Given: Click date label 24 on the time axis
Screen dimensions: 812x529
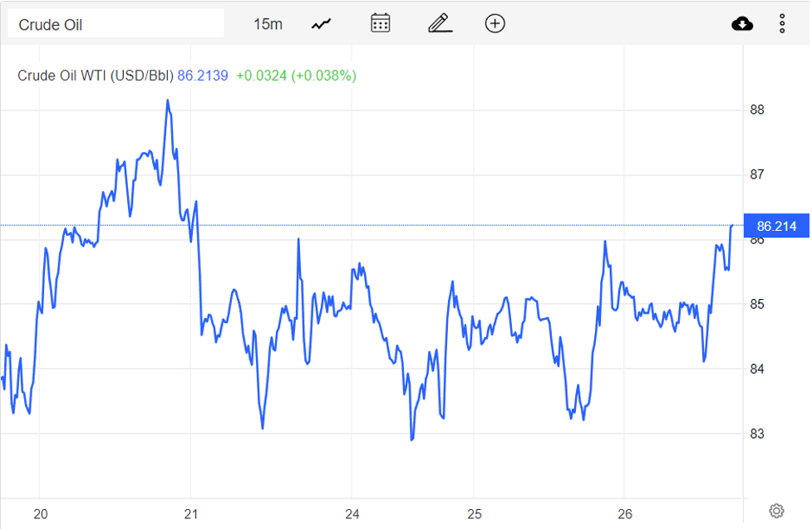Looking at the screenshot, I should pyautogui.click(x=352, y=512).
